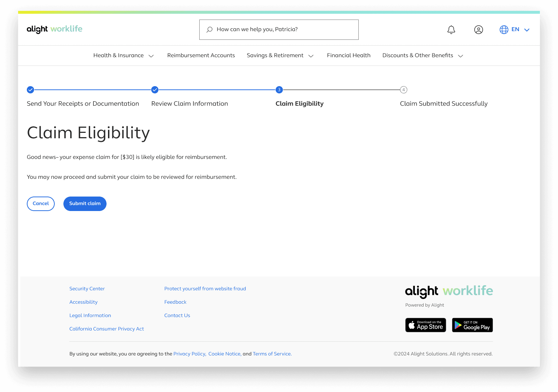
Task: Open the Privacy Policy link
Action: (x=190, y=354)
